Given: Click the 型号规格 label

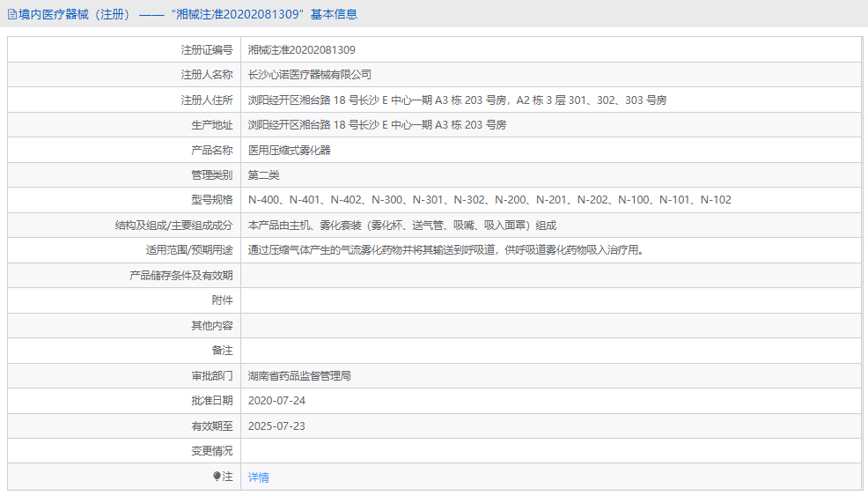Looking at the screenshot, I should pos(212,200).
